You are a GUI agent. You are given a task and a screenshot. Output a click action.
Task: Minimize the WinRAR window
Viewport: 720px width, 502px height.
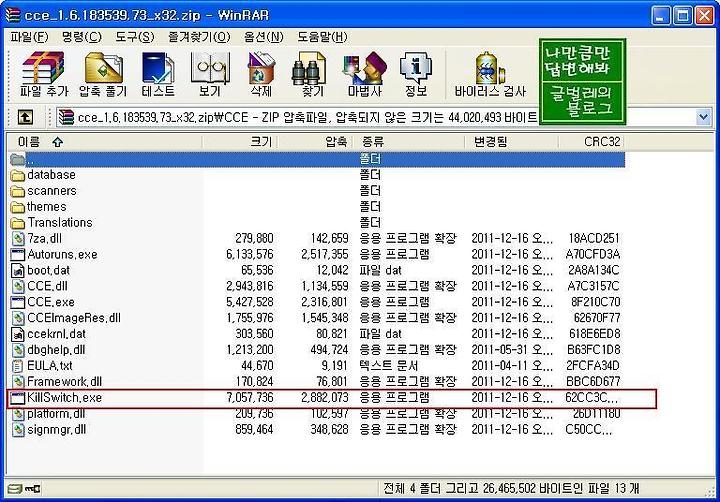(661, 16)
